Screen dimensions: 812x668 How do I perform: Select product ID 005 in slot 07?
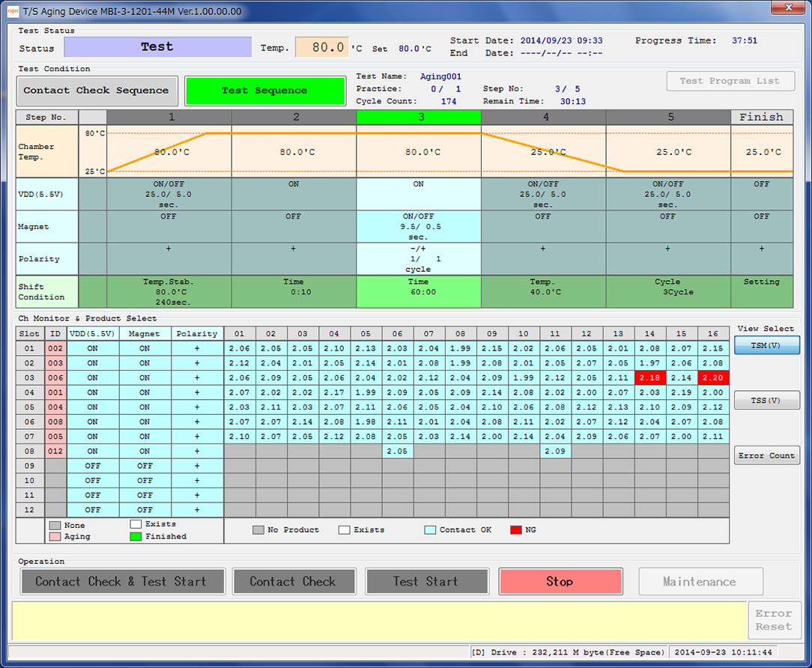[x=55, y=437]
